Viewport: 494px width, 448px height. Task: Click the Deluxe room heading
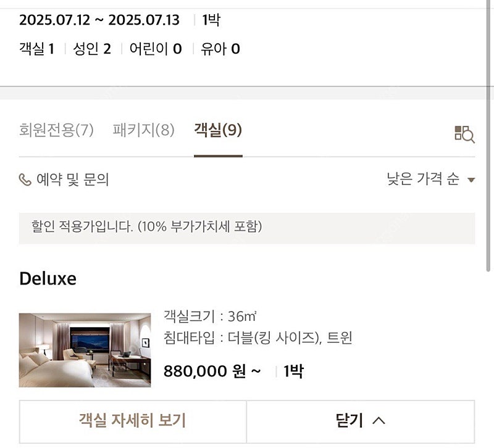48,279
